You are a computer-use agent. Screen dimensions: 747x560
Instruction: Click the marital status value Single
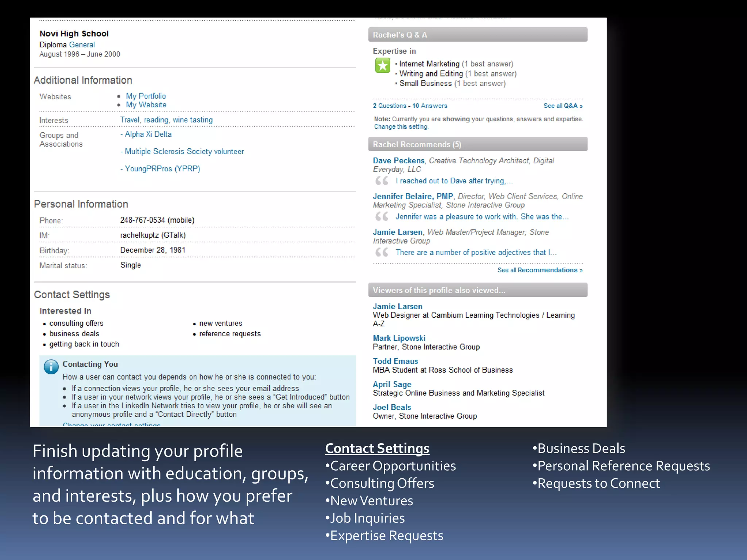(131, 265)
